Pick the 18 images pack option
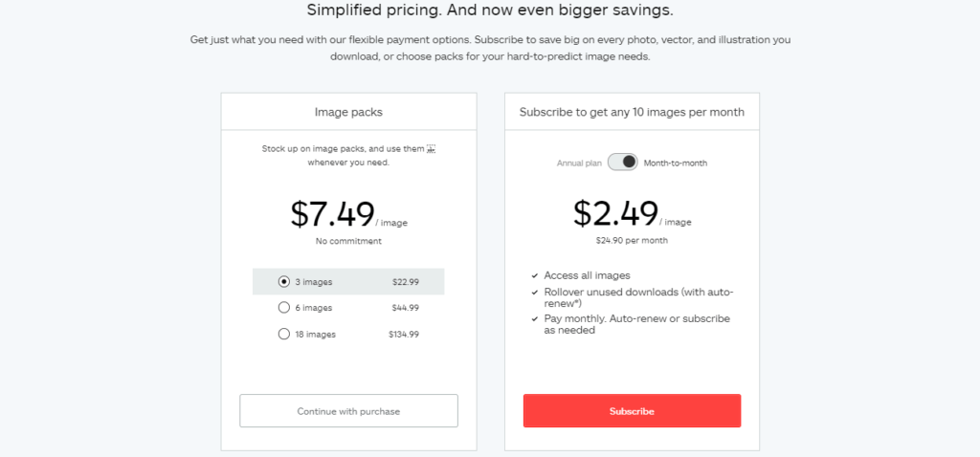The image size is (980, 457). coord(283,334)
